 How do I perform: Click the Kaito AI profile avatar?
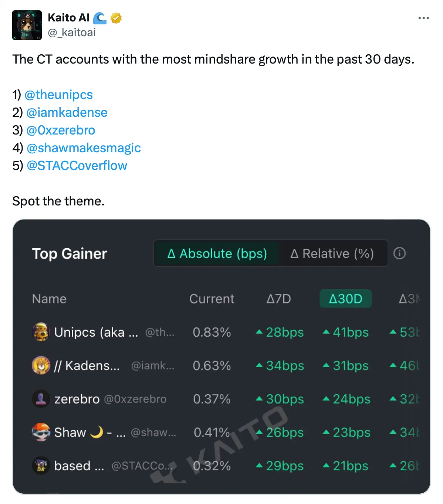point(27,25)
